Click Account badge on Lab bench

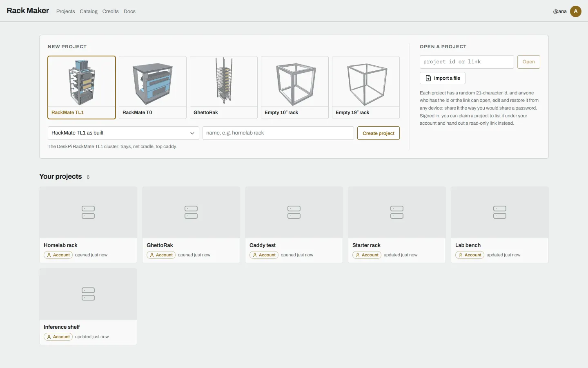(470, 255)
